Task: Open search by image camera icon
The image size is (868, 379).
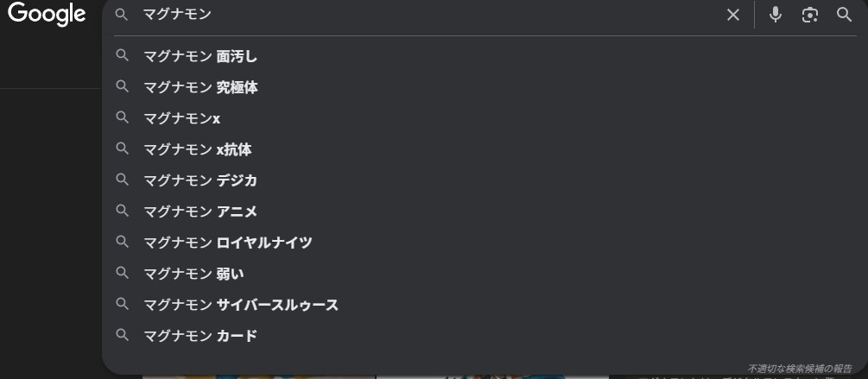Action: [809, 15]
